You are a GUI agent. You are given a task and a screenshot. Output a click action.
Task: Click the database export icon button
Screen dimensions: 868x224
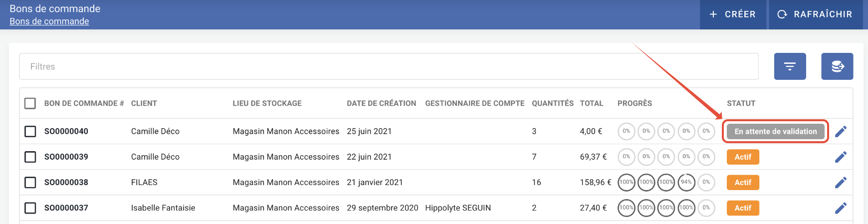(x=837, y=66)
